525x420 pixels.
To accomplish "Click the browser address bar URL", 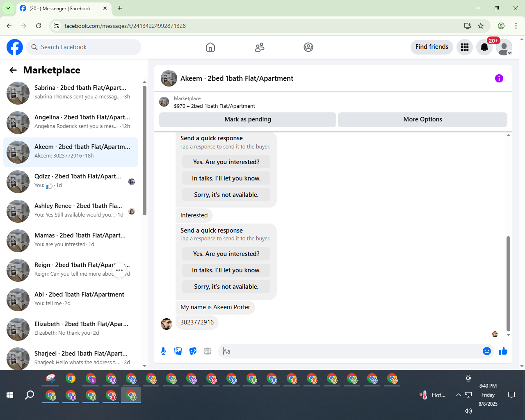I will click(x=125, y=26).
